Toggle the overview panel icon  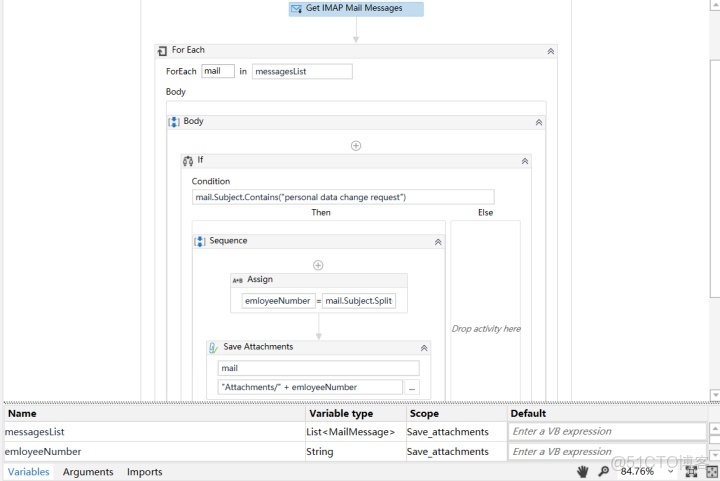pos(712,471)
